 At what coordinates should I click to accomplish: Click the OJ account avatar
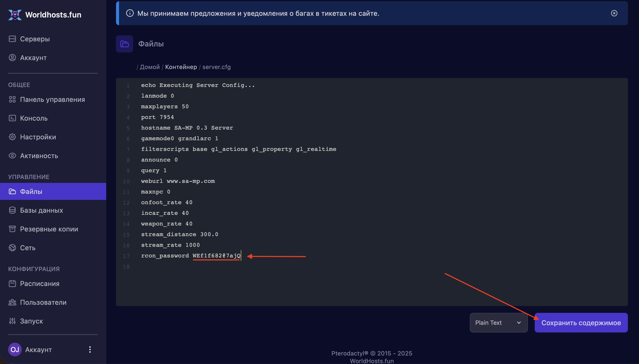[x=15, y=349]
